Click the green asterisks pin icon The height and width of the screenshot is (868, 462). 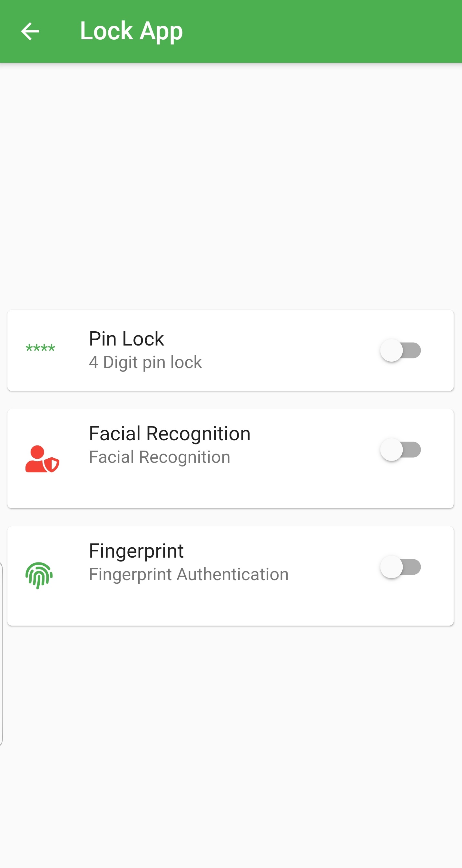point(40,348)
